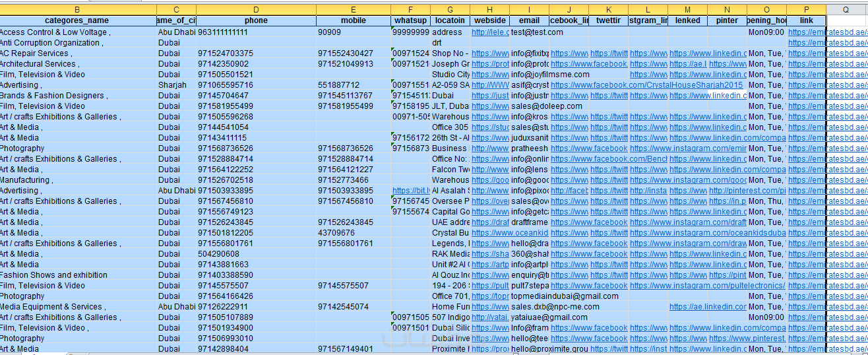868x355 pixels.
Task: Select column D header letter
Action: click(256, 10)
